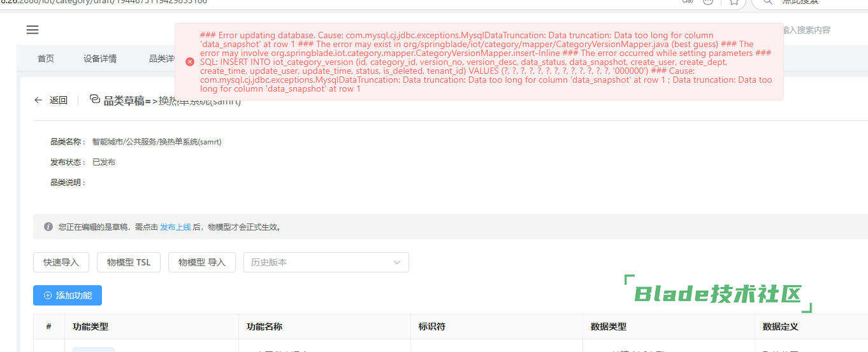Open the 设备详情 tab
868x352 pixels.
click(100, 59)
